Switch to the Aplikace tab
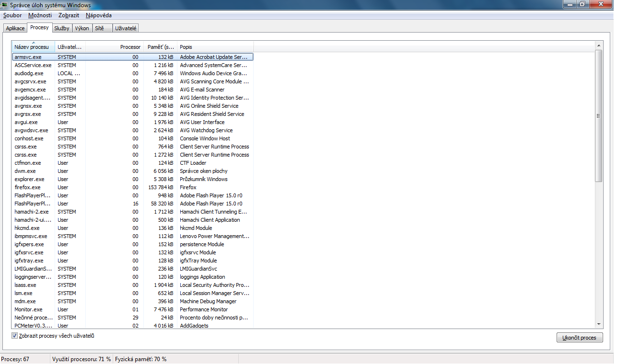Image resolution: width=629 pixels, height=364 pixels. click(x=15, y=28)
